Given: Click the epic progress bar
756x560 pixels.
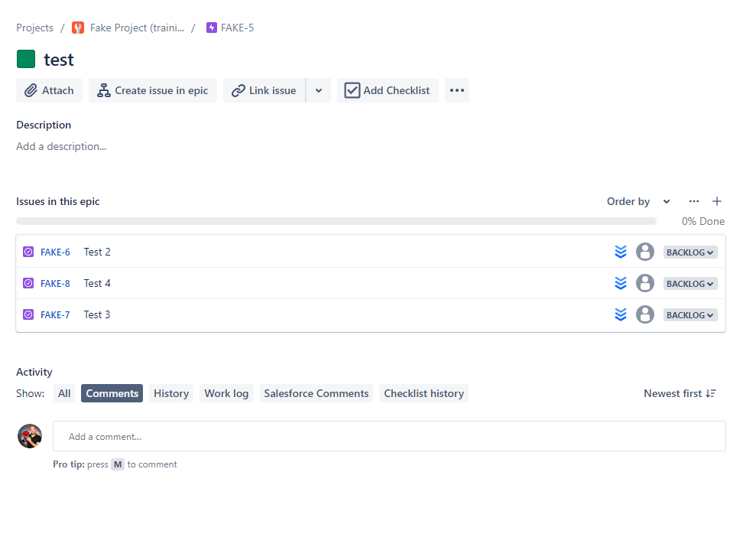Looking at the screenshot, I should pyautogui.click(x=336, y=220).
